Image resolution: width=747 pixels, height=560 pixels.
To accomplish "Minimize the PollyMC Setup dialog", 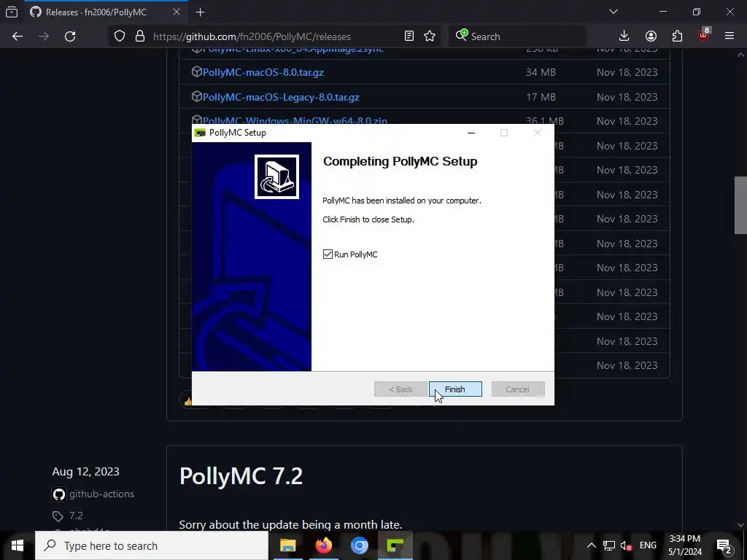I will pyautogui.click(x=471, y=133).
